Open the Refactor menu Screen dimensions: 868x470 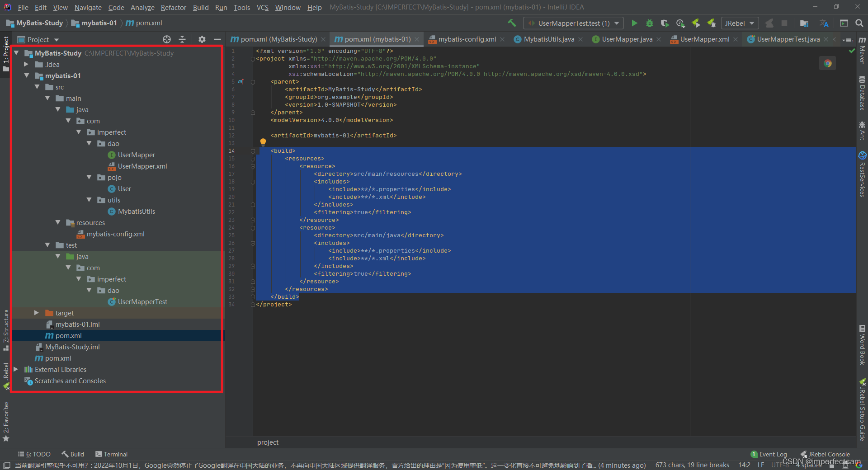click(x=173, y=7)
